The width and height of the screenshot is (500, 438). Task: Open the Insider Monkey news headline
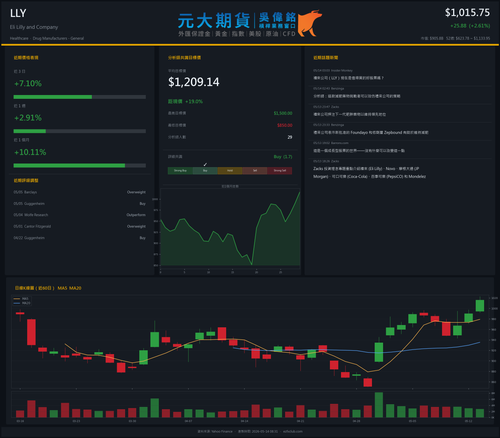click(x=348, y=78)
